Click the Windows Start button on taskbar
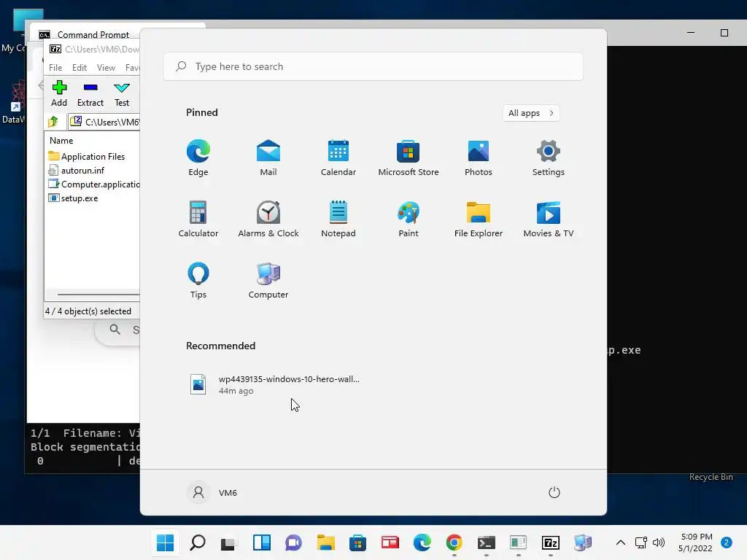Screen dimensions: 747x560 166,542
